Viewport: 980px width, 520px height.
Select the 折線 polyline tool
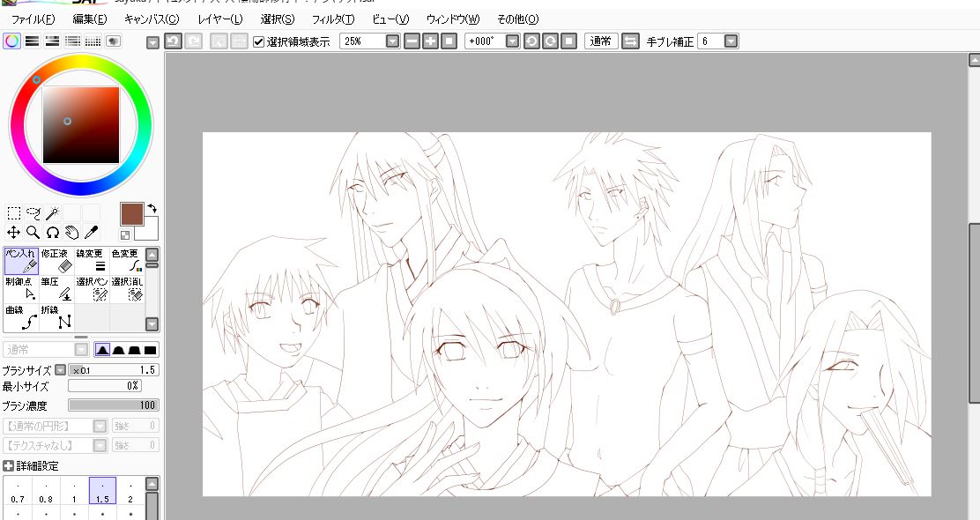[x=56, y=317]
